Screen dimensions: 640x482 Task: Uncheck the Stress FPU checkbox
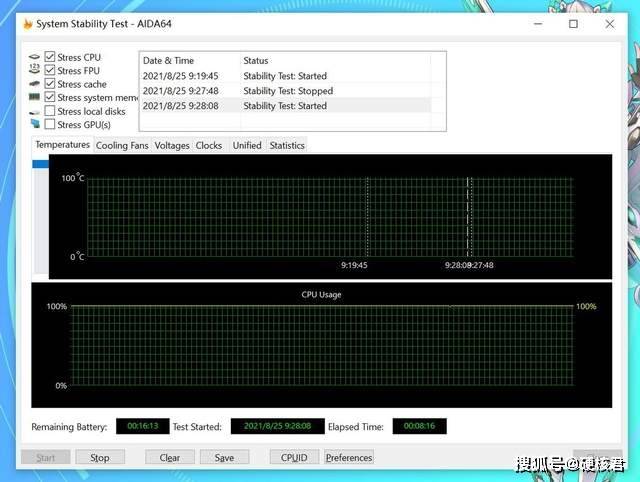coord(50,70)
